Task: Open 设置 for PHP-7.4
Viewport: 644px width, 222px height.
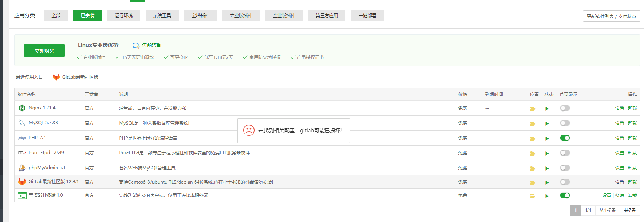Action: pyautogui.click(x=620, y=138)
